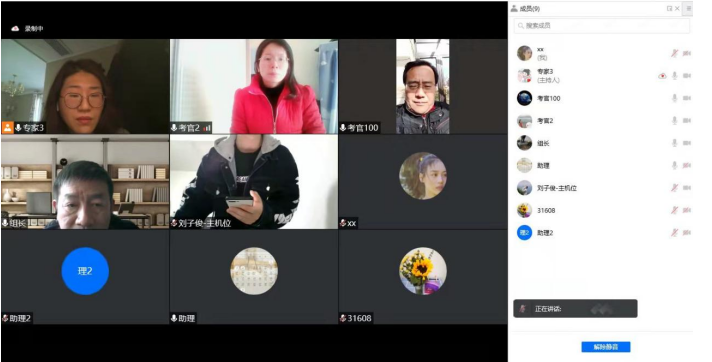712x362 pixels.
Task: Click the 正在讲话 speaking indicator bar
Action: [x=575, y=309]
